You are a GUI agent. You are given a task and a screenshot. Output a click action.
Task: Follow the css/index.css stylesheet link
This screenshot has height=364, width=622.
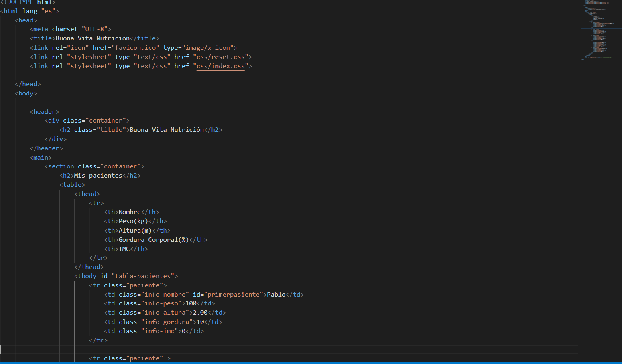coord(220,66)
